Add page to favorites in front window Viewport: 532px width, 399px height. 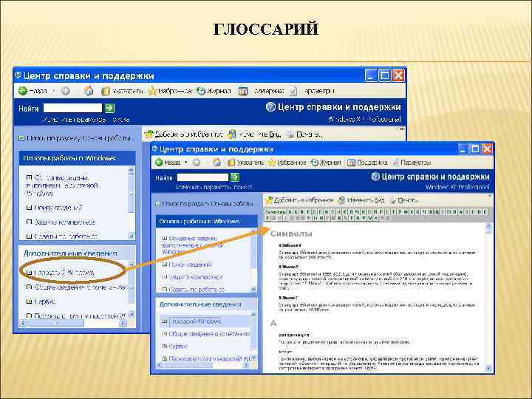[299, 200]
